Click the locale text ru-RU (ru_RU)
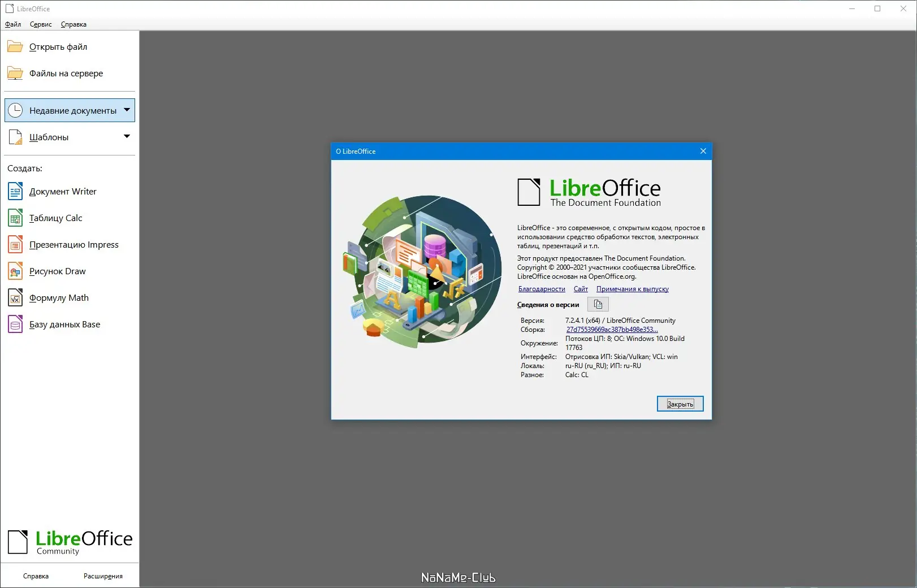The image size is (917, 588). 586,366
